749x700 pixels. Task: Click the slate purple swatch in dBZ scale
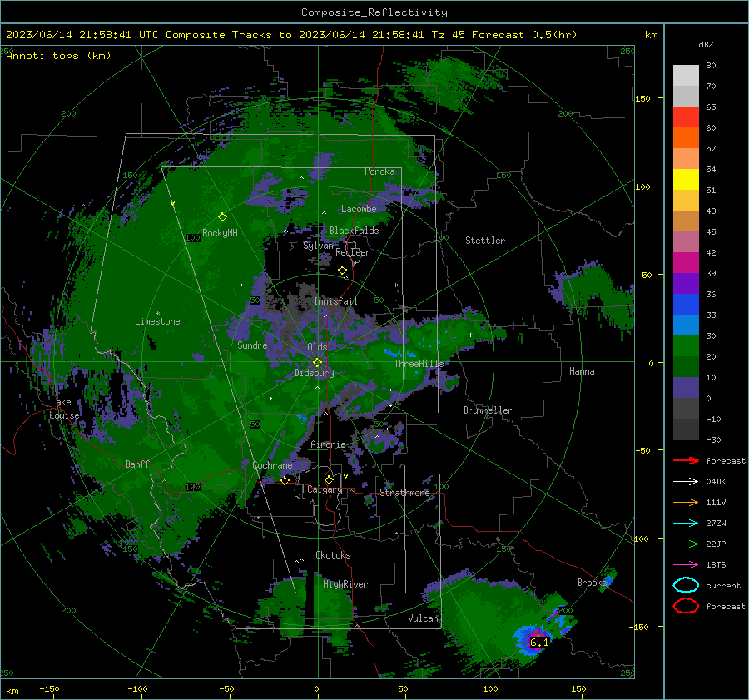(686, 387)
